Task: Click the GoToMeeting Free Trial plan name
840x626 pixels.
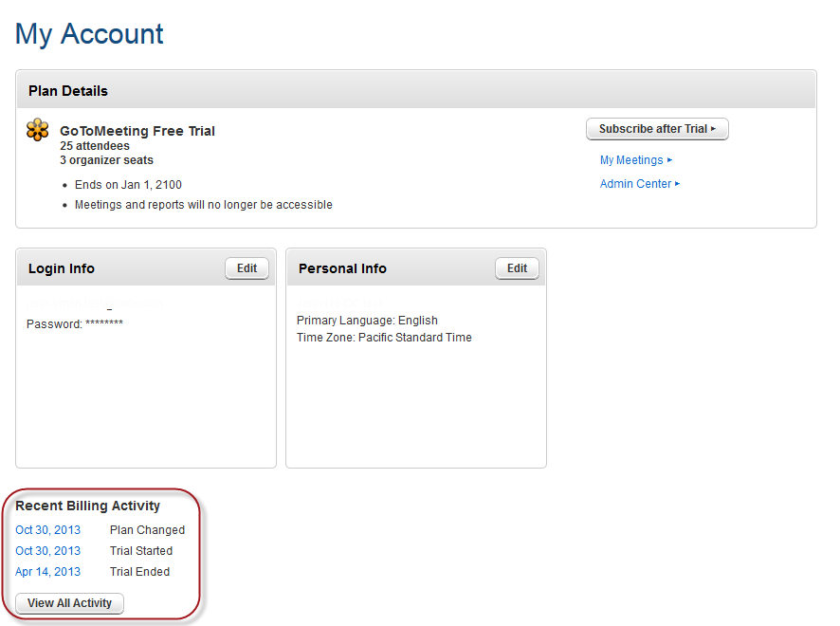Action: click(137, 131)
